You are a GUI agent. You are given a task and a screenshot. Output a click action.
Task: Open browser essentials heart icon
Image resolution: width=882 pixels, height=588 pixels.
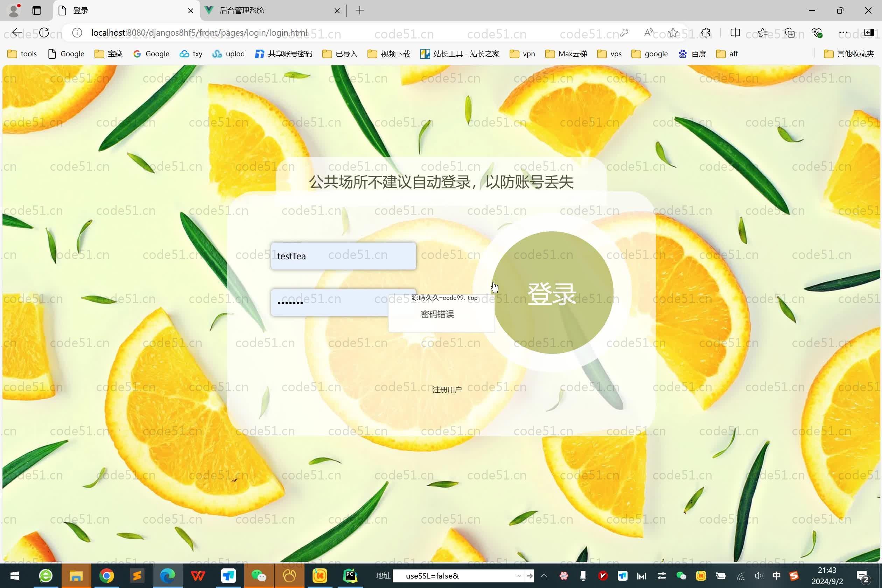point(817,33)
